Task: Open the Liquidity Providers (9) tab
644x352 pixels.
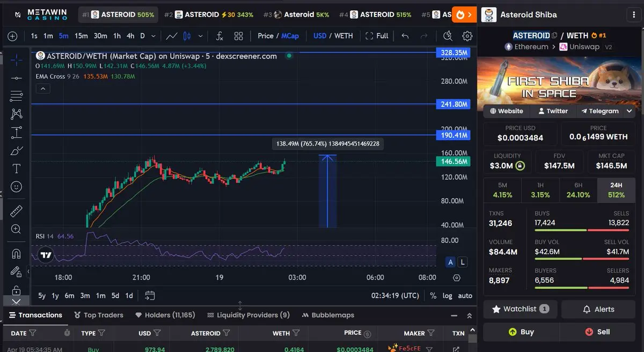Action: click(248, 315)
